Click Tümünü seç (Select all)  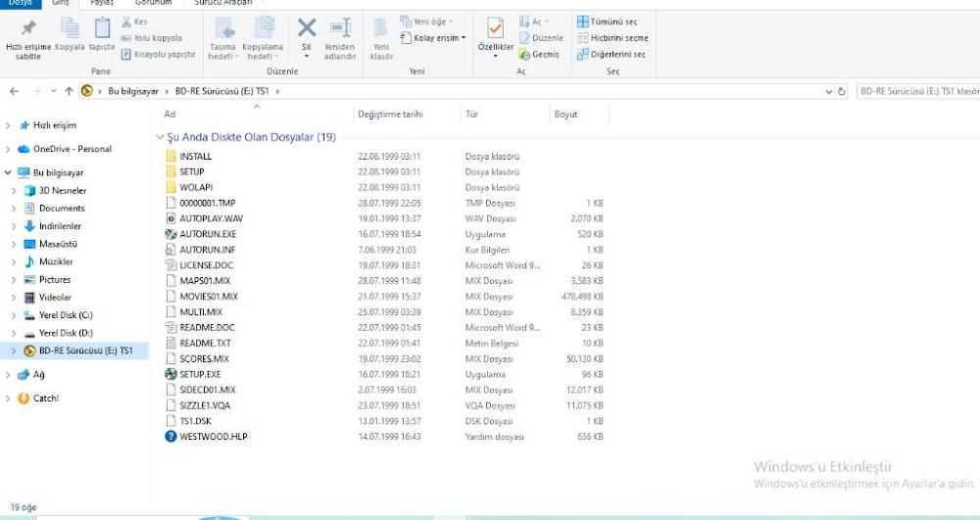point(608,22)
